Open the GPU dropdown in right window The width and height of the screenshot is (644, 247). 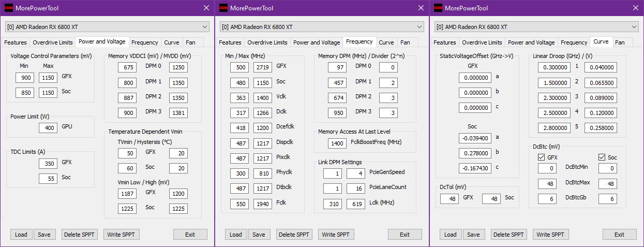tap(536, 27)
